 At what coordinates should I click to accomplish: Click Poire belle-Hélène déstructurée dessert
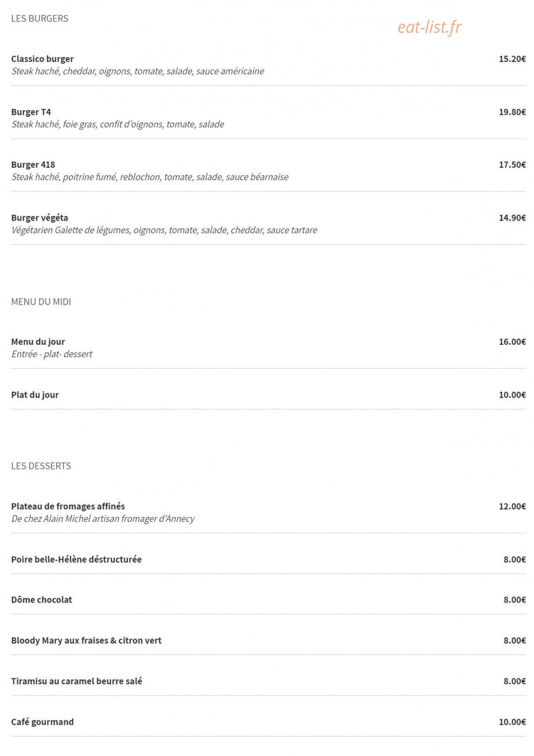click(76, 559)
